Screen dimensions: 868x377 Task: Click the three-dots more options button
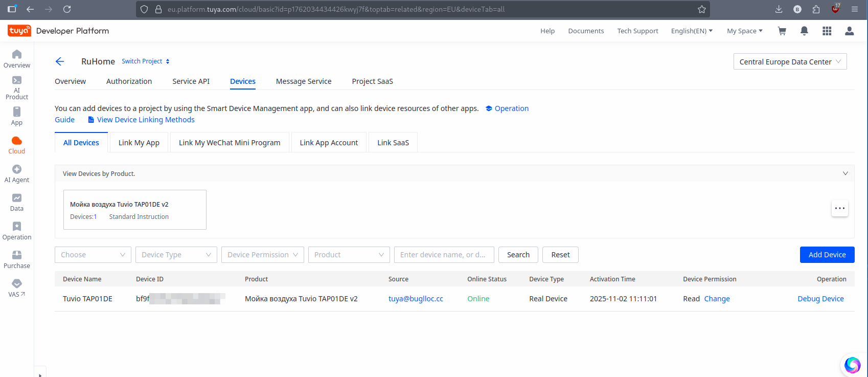point(839,208)
